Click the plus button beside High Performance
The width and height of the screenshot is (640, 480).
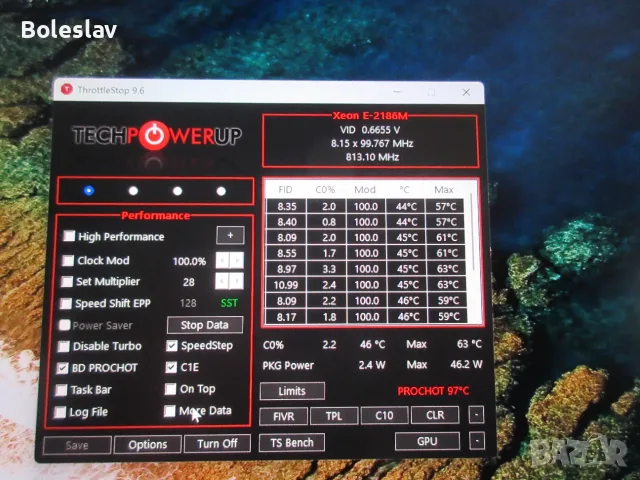tap(230, 235)
